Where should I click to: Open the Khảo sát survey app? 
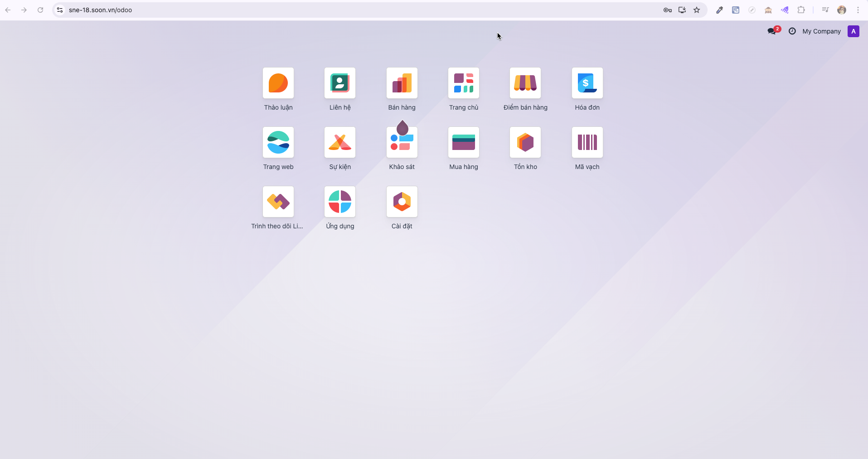coord(402,142)
